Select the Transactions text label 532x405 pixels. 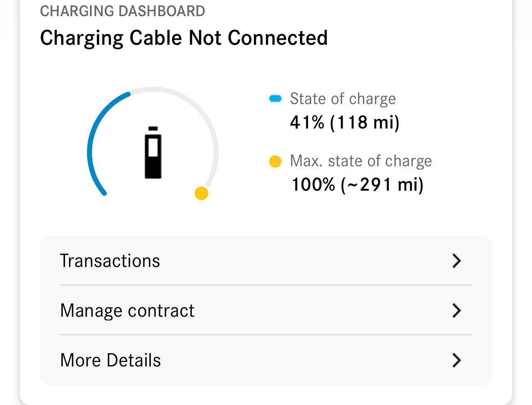(x=110, y=261)
